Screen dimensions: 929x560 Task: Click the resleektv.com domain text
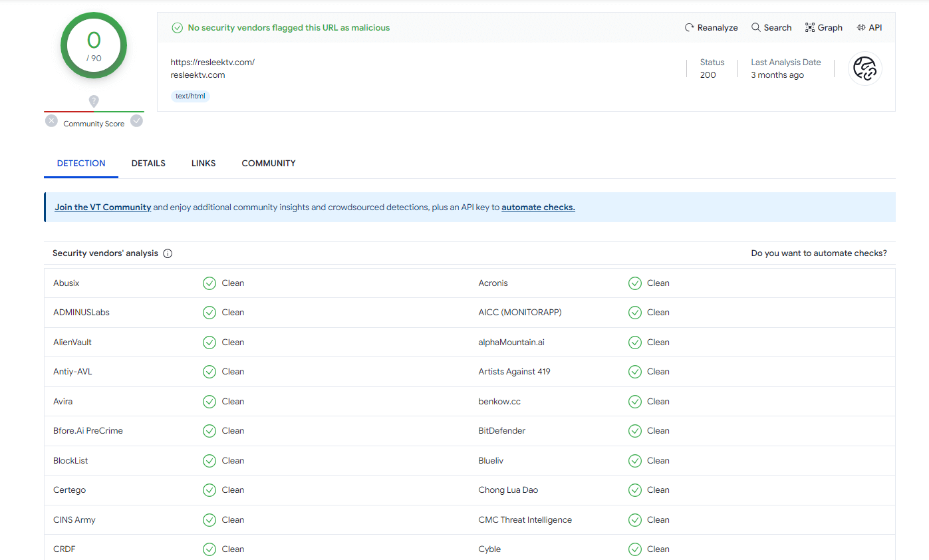pos(198,75)
